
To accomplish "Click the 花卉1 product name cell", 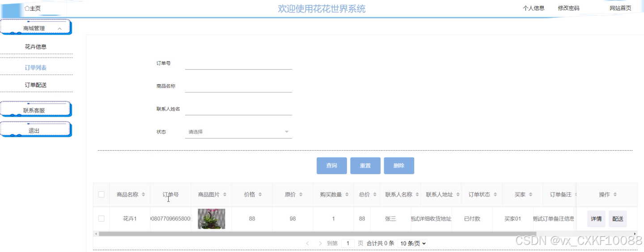I will click(x=130, y=218).
